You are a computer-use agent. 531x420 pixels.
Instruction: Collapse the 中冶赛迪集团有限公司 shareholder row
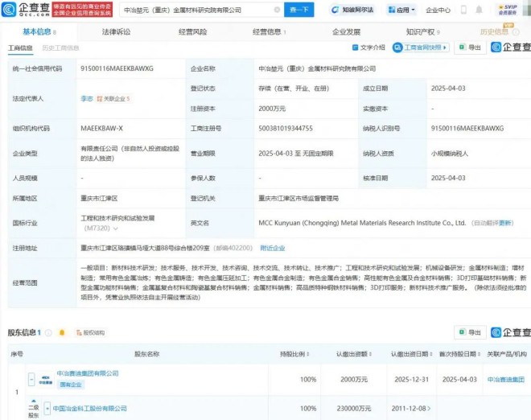click(x=31, y=378)
